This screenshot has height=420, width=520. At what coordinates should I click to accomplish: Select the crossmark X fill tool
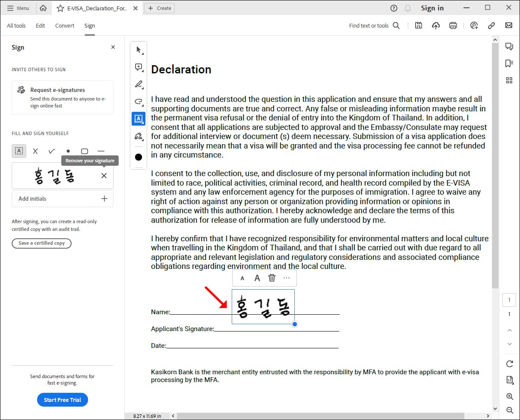pyautogui.click(x=35, y=151)
